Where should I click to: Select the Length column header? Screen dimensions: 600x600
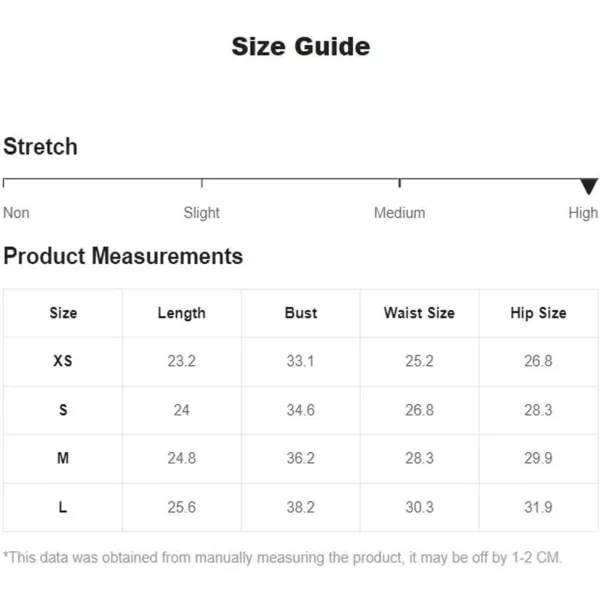pyautogui.click(x=181, y=313)
